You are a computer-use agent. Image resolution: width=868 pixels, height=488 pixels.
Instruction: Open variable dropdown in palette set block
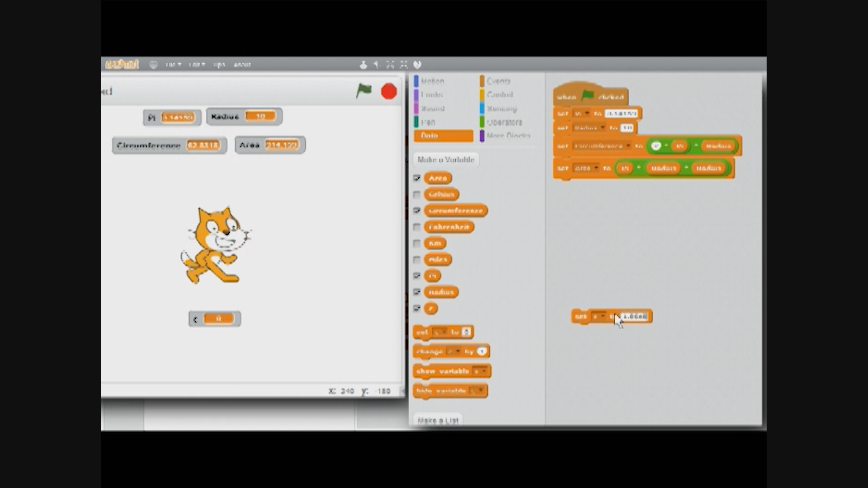pos(439,332)
